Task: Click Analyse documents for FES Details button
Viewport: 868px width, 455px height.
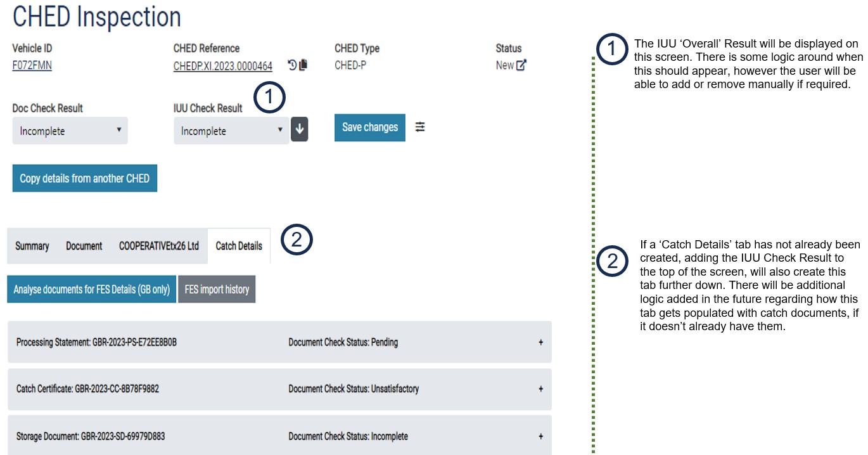Action: tap(92, 290)
